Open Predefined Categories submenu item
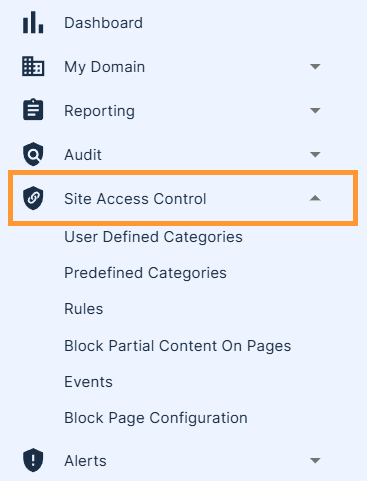Viewport: 367px width, 481px height. [x=145, y=273]
